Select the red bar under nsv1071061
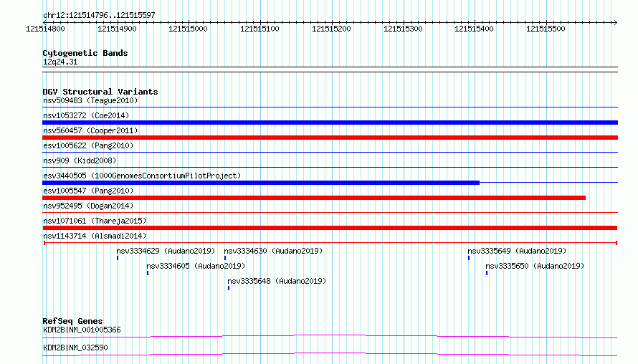The image size is (638, 364). [x=330, y=228]
